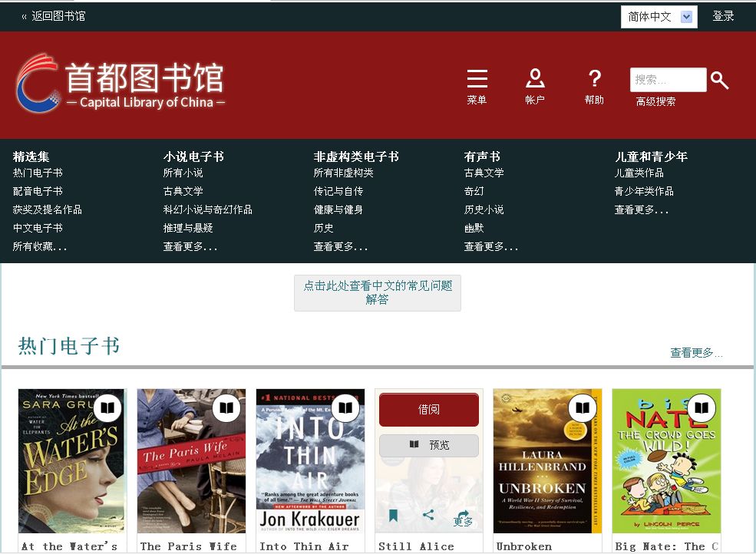The width and height of the screenshot is (756, 554).
Task: Click the 帐户 account icon
Action: point(535,78)
